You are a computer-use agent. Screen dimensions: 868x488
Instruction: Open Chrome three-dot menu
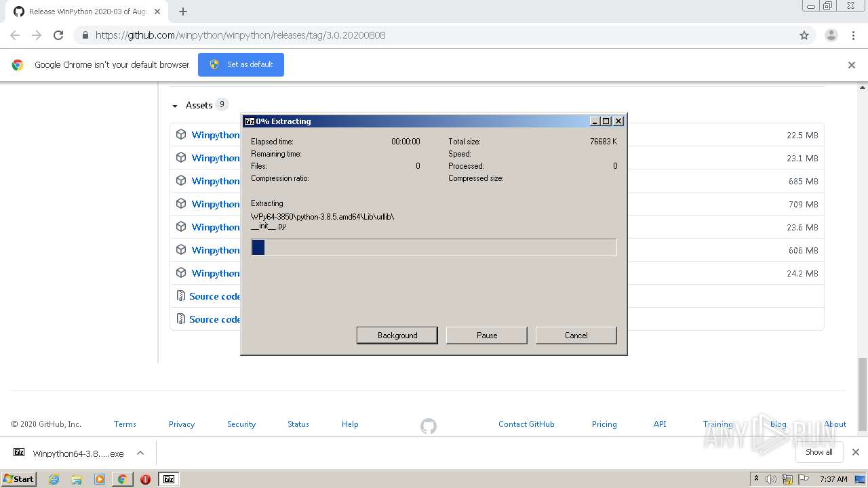(x=854, y=35)
